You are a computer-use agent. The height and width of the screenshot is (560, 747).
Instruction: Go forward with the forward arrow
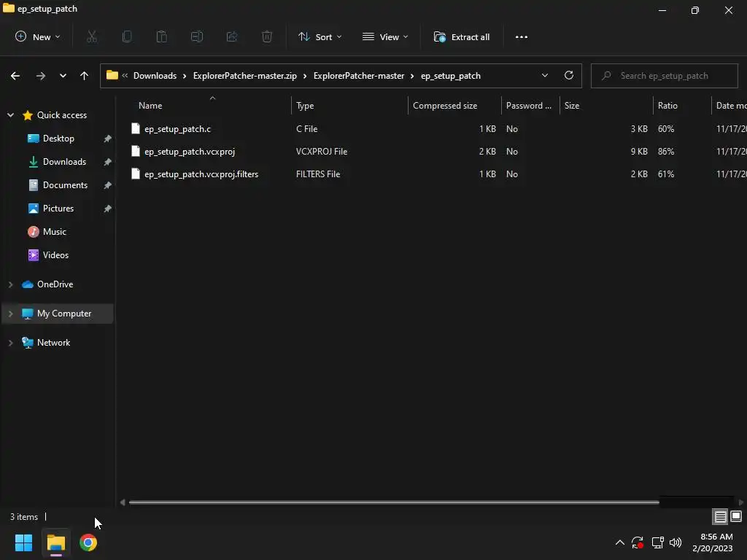(x=41, y=76)
